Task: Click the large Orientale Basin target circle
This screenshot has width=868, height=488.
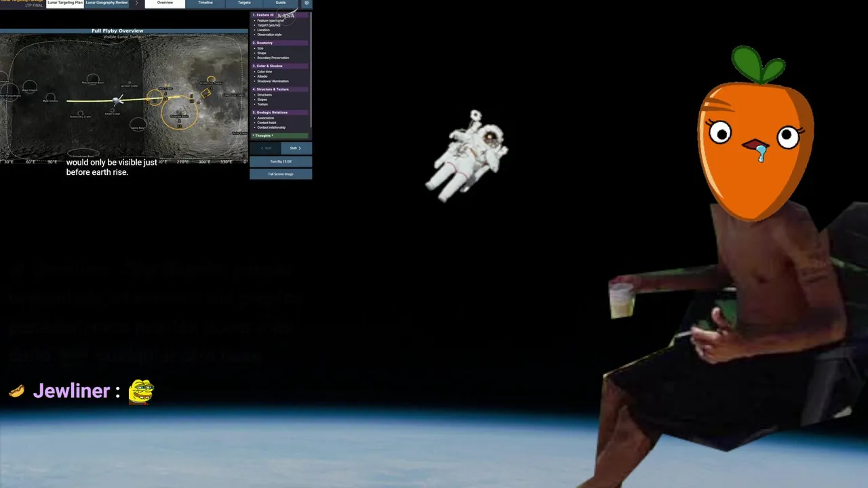Action: point(180,113)
